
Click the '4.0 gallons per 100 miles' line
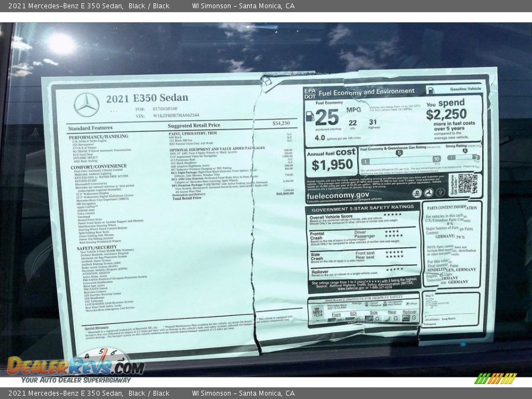pos(337,138)
